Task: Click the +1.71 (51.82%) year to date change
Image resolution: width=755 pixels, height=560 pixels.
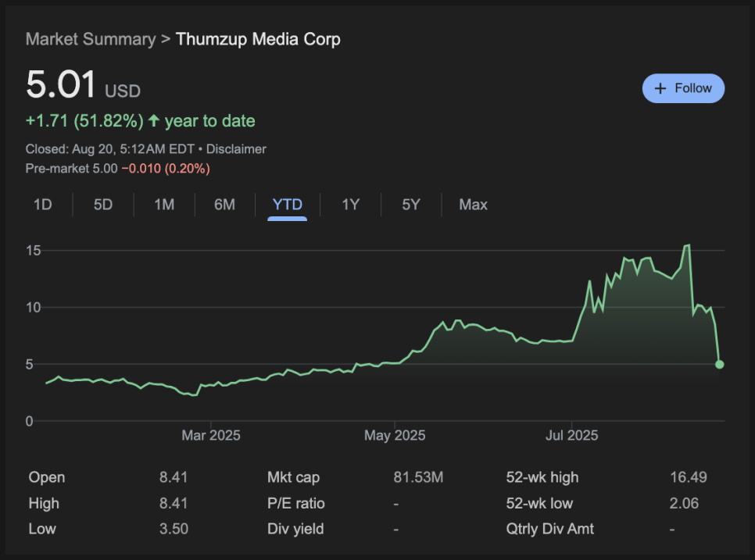Action: point(140,121)
